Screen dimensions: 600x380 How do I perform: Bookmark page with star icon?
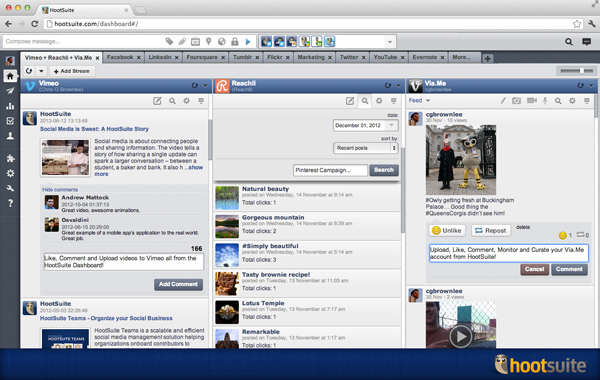click(577, 24)
